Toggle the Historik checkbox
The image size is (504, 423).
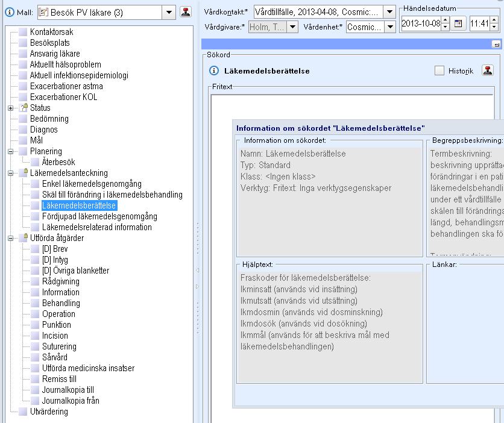tap(439, 70)
